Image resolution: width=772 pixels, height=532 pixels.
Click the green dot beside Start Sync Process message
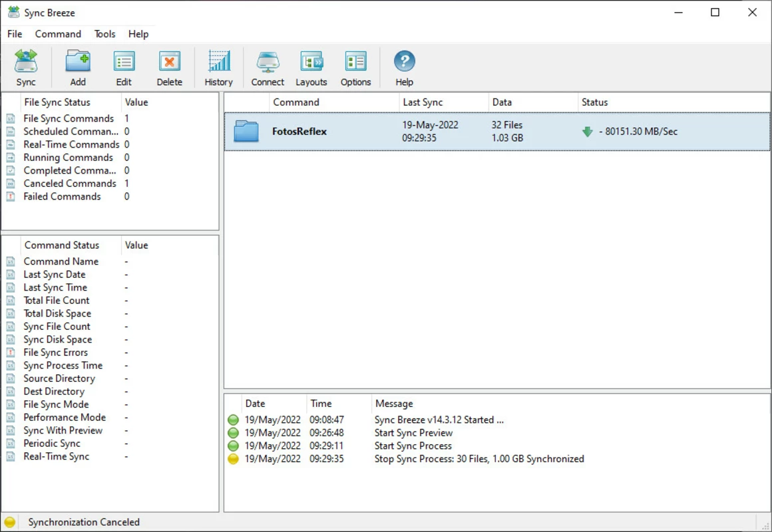[234, 446]
